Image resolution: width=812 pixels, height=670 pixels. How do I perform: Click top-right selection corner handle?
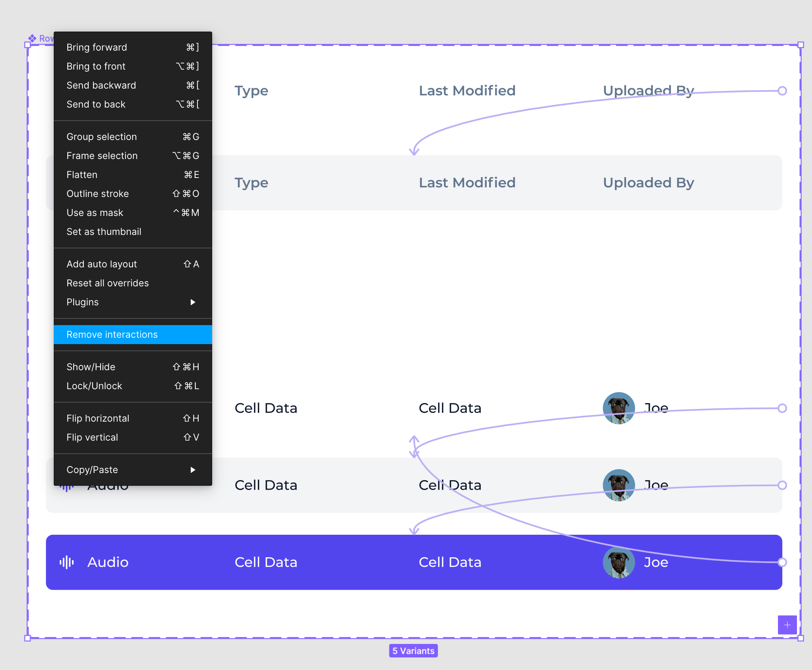(x=801, y=45)
